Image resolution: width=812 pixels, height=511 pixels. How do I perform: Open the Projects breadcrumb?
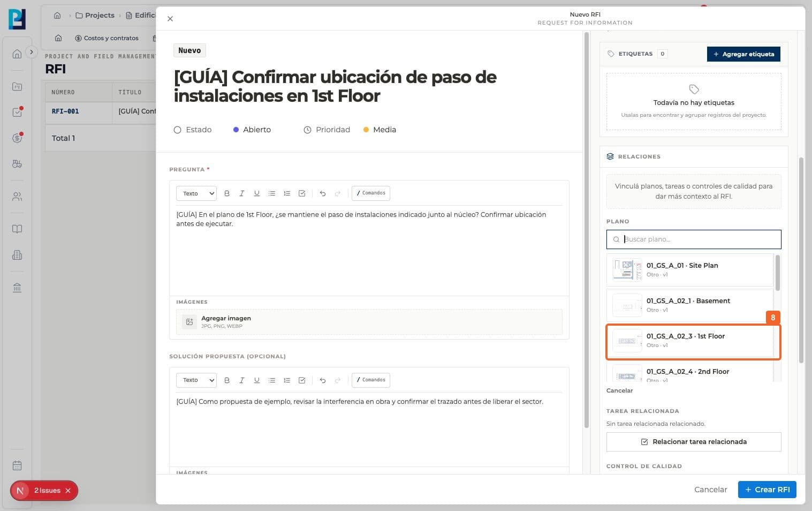95,16
